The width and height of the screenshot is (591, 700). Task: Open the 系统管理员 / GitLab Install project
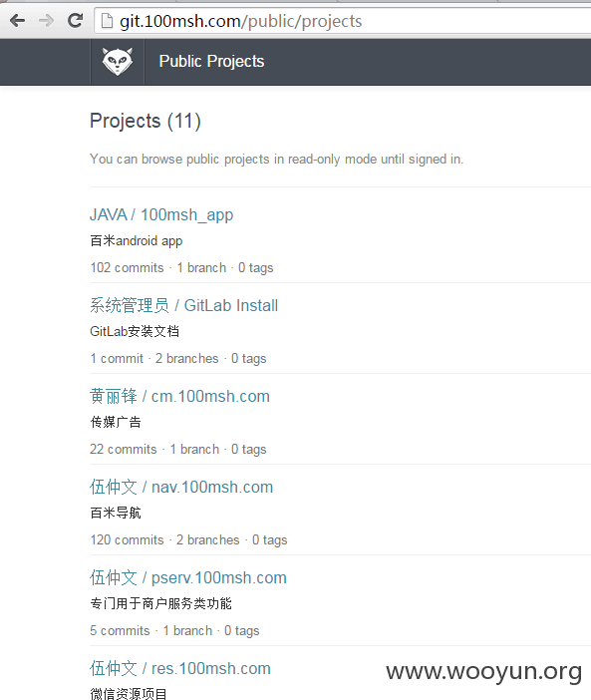tap(183, 305)
